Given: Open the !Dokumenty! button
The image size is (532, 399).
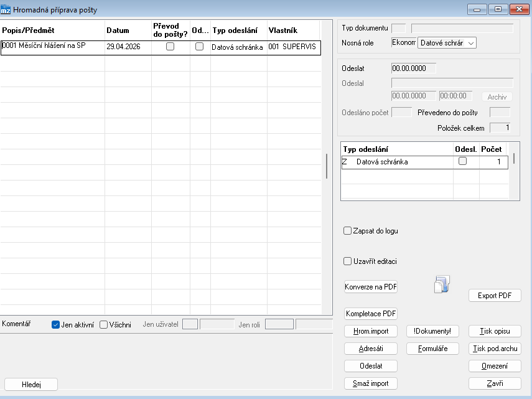Looking at the screenshot, I should point(432,331).
